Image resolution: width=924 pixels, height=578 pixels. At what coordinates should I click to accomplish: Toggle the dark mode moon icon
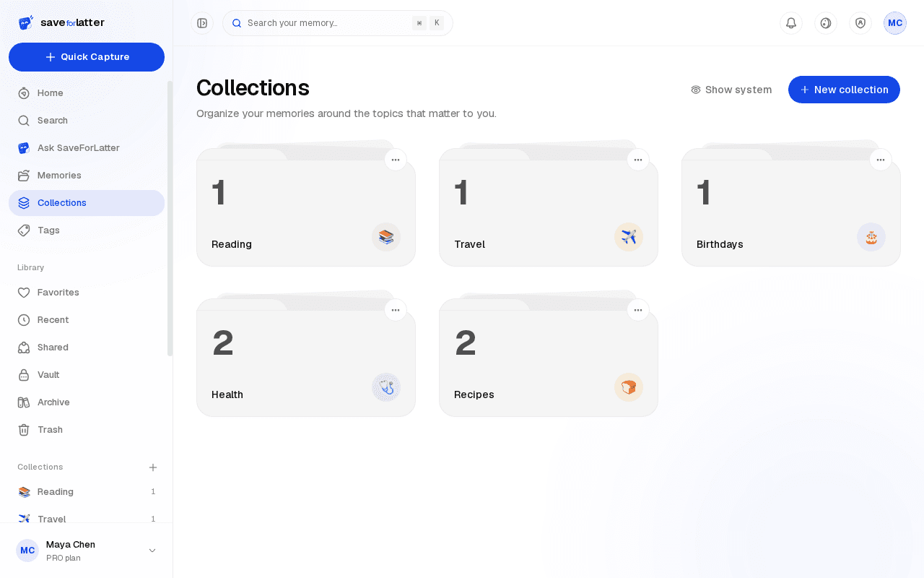tap(826, 23)
